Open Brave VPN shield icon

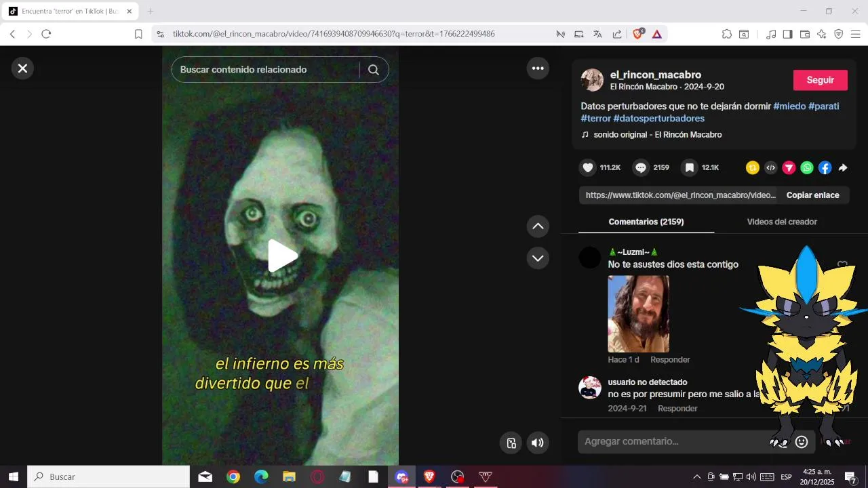(839, 34)
